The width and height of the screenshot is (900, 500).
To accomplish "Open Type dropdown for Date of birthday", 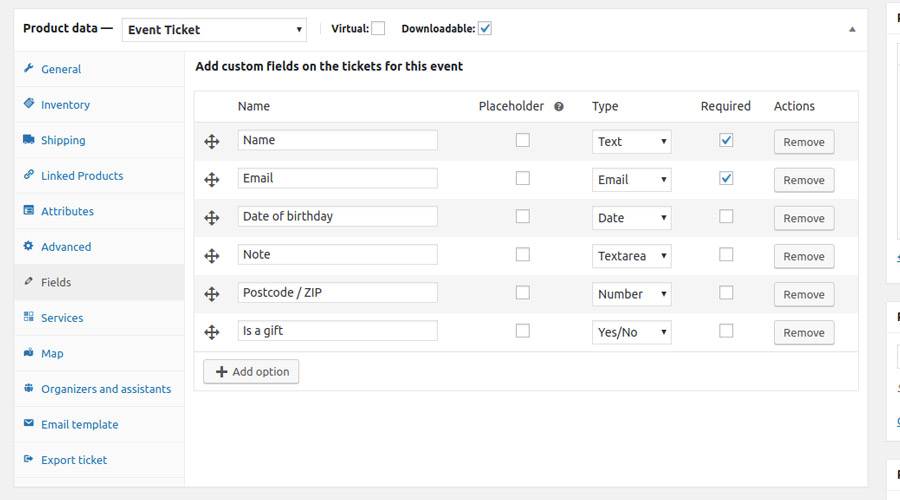I will (x=631, y=218).
